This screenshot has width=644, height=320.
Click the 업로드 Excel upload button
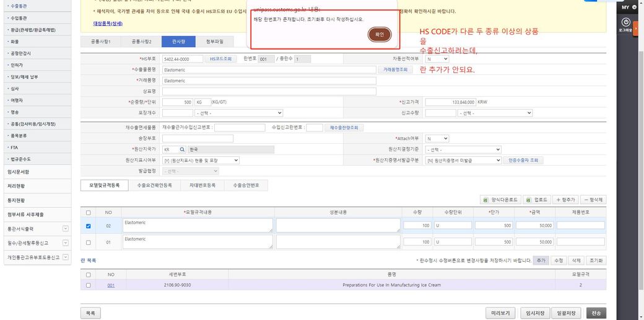pos(536,200)
